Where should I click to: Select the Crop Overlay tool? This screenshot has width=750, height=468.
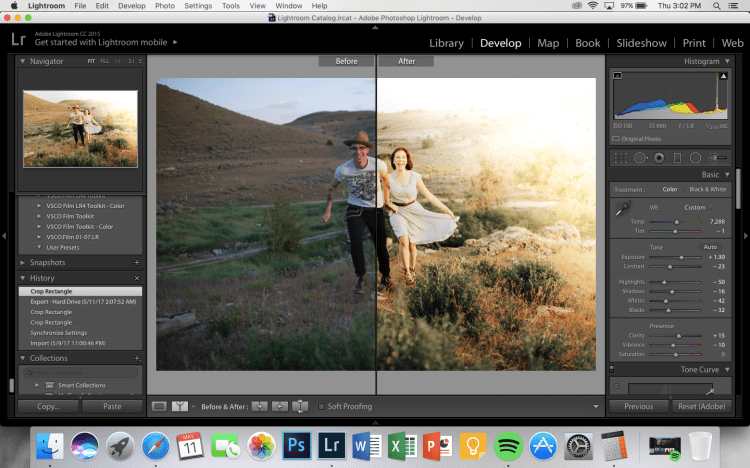[x=621, y=157]
